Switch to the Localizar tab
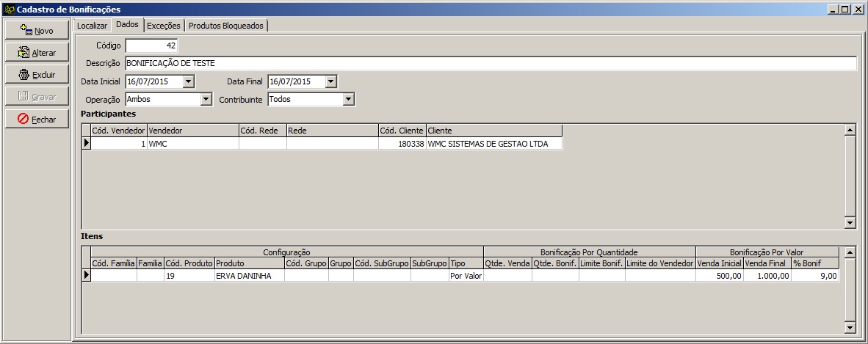The height and width of the screenshot is (344, 868). (x=92, y=26)
